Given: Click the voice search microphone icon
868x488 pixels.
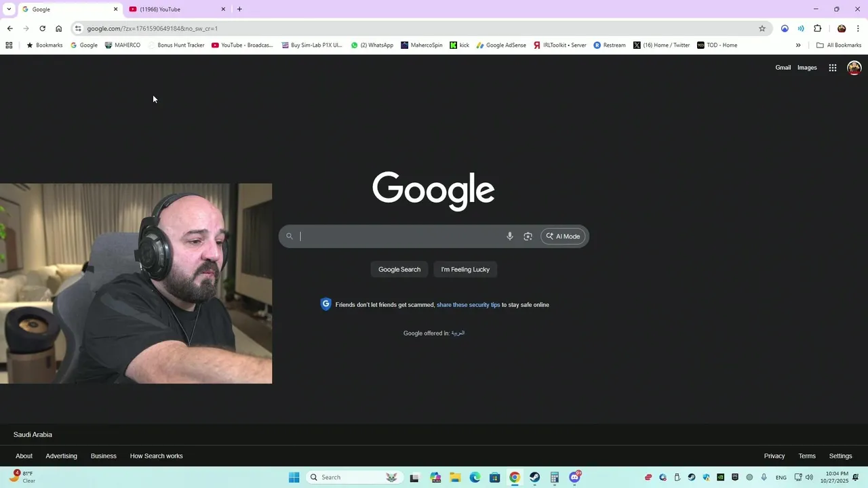Looking at the screenshot, I should tap(510, 237).
